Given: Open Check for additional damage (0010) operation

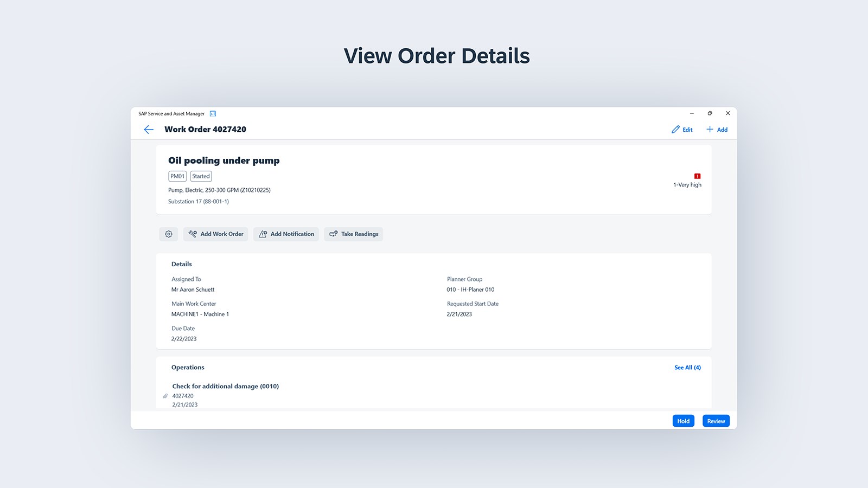Looking at the screenshot, I should click(225, 387).
